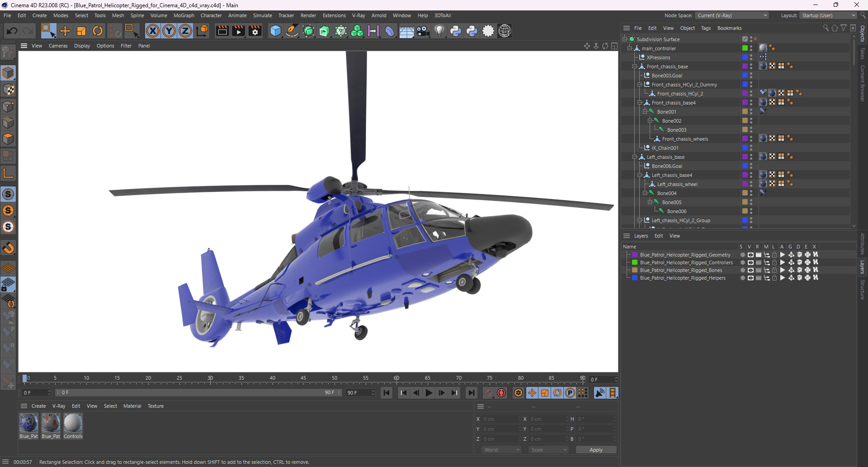Collapse Bone001 tree node
Viewport: 868px width, 467px height.
coord(645,112)
